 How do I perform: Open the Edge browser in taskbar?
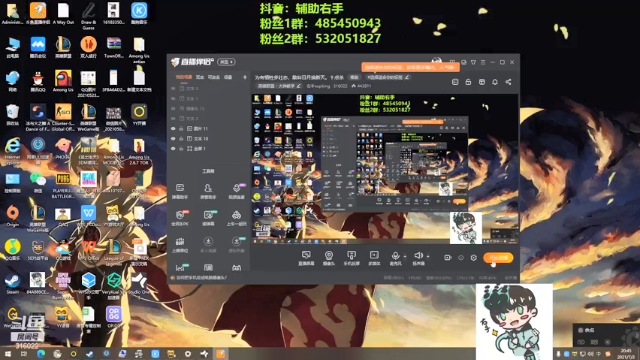click(41, 354)
